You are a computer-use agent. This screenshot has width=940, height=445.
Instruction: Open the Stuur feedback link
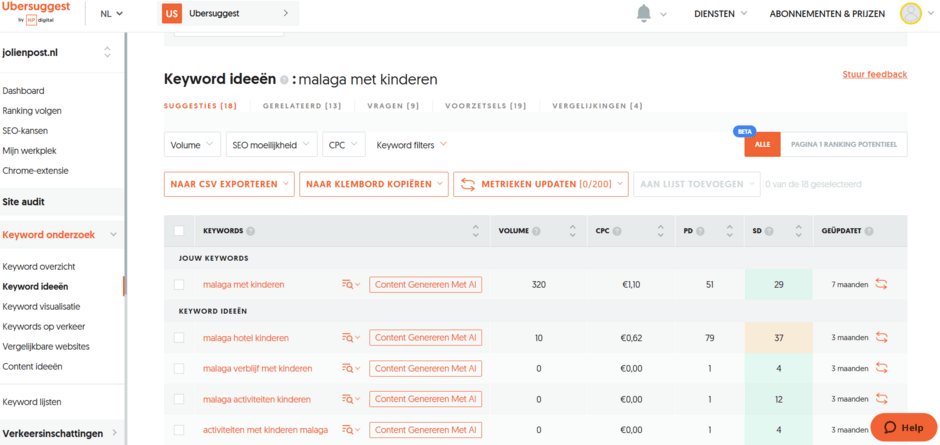click(x=874, y=74)
